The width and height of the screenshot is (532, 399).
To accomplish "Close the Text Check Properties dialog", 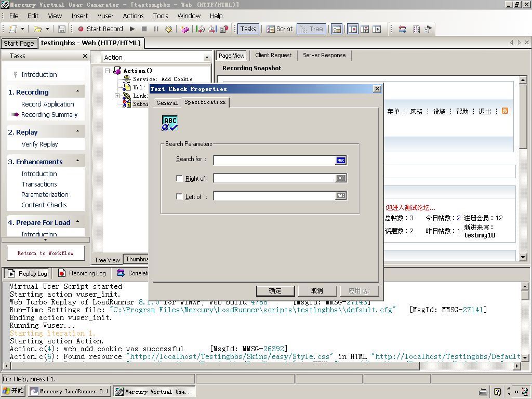I will click(x=377, y=89).
